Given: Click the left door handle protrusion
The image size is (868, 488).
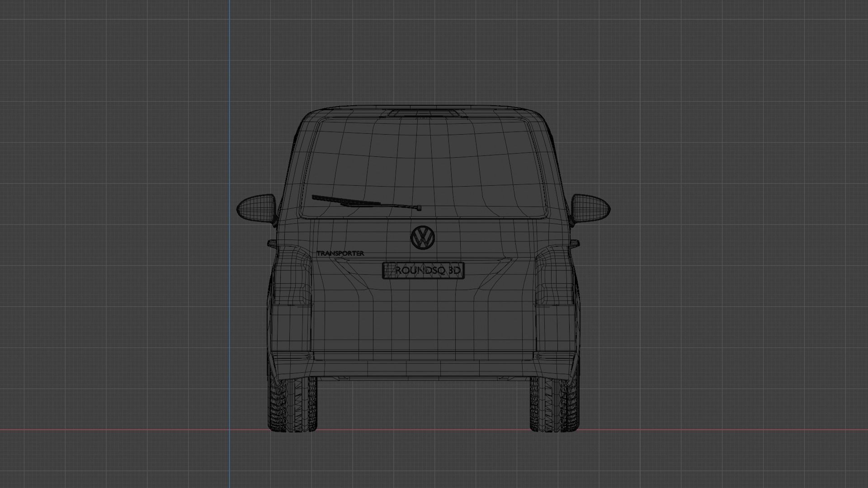Looking at the screenshot, I should (x=272, y=244).
